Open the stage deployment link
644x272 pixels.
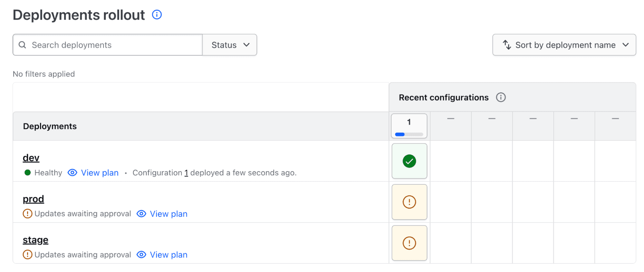click(x=35, y=240)
